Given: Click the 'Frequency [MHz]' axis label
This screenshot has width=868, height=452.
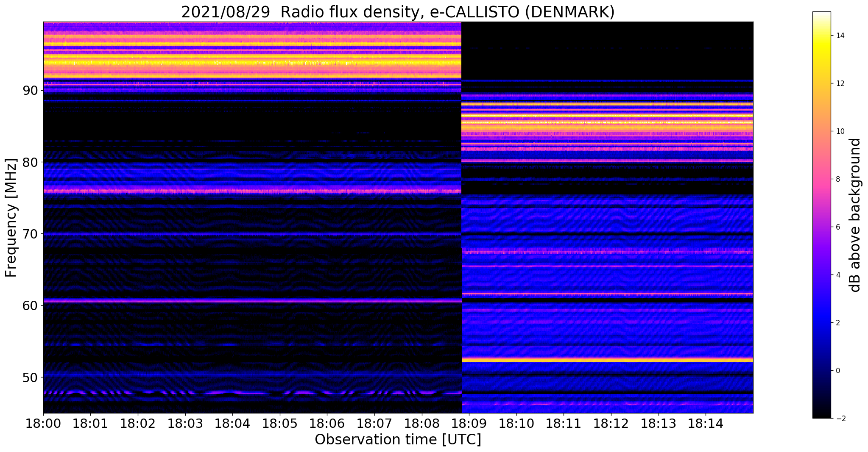Looking at the screenshot, I should [x=11, y=218].
